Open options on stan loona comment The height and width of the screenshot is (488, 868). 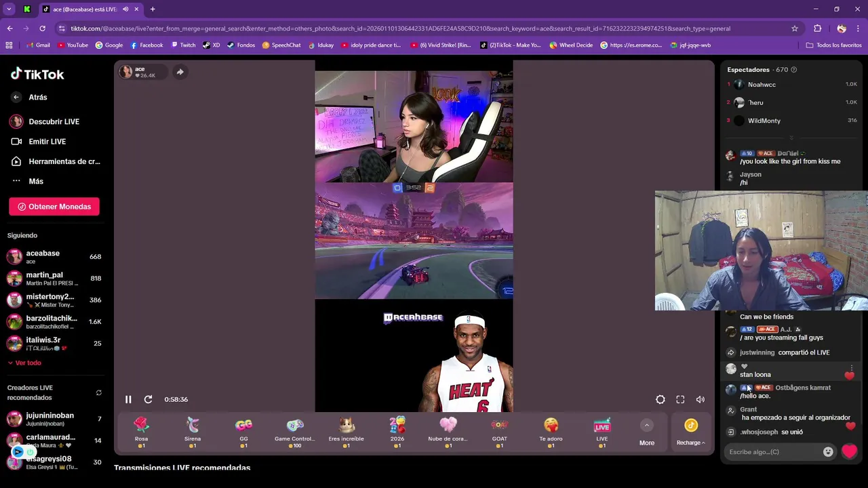click(852, 368)
